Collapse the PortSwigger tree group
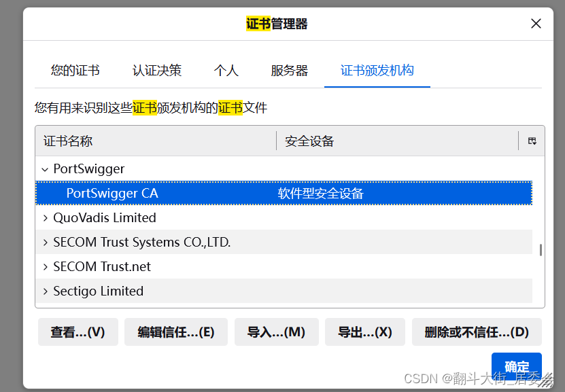565x392 pixels. [x=45, y=169]
